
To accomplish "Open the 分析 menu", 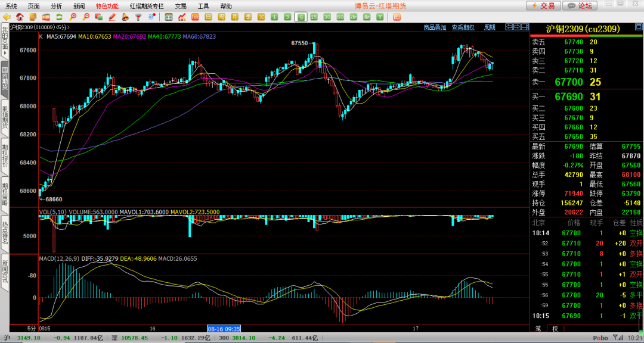I will pyautogui.click(x=57, y=6).
